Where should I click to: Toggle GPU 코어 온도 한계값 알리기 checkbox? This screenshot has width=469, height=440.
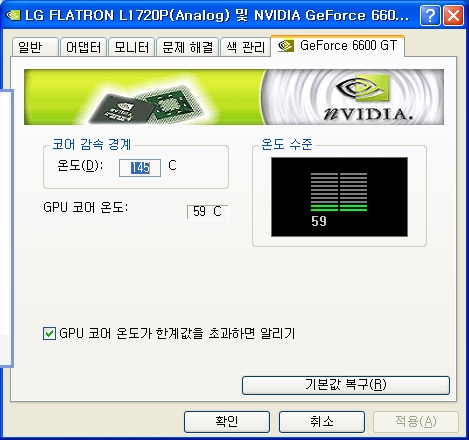tap(49, 333)
